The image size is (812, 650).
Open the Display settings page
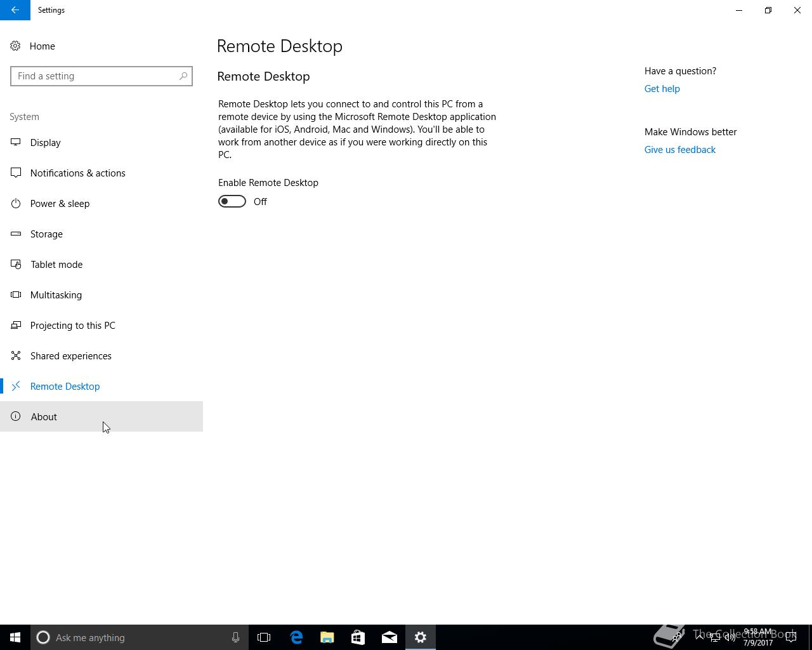[101, 142]
